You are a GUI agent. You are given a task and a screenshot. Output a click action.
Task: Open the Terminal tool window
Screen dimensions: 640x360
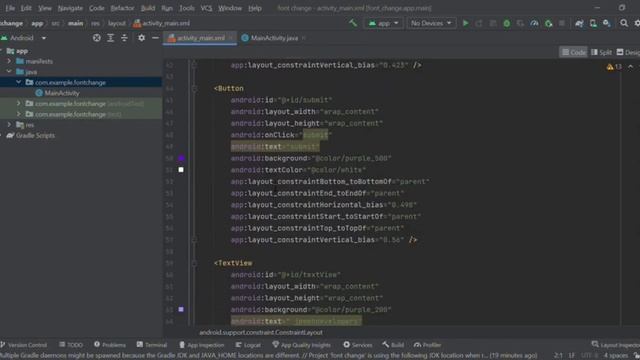point(152,345)
